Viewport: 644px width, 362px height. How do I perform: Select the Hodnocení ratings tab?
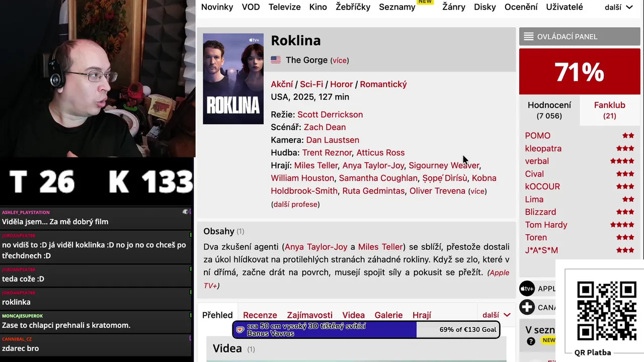point(549,110)
